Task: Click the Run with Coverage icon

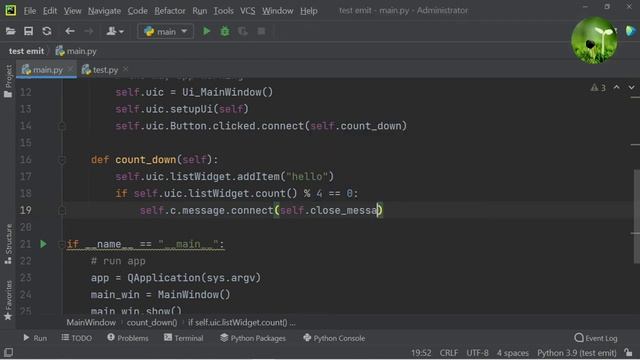Action: pos(243,31)
